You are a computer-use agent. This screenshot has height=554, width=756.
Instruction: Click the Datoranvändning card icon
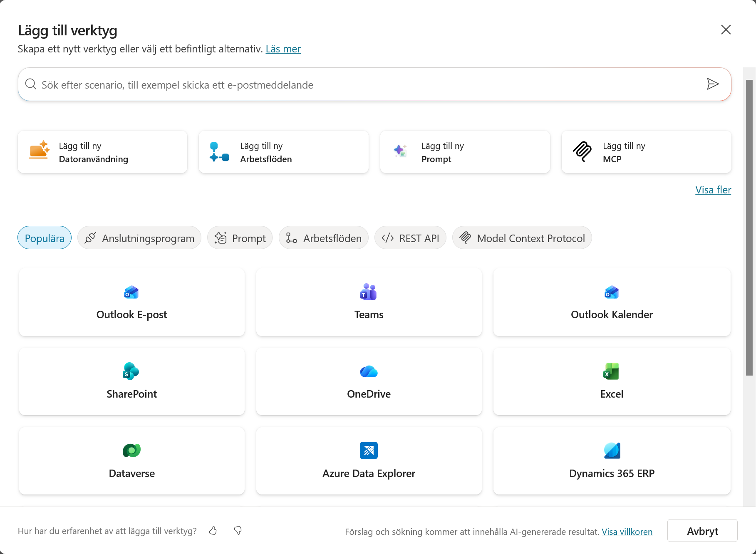tap(40, 150)
